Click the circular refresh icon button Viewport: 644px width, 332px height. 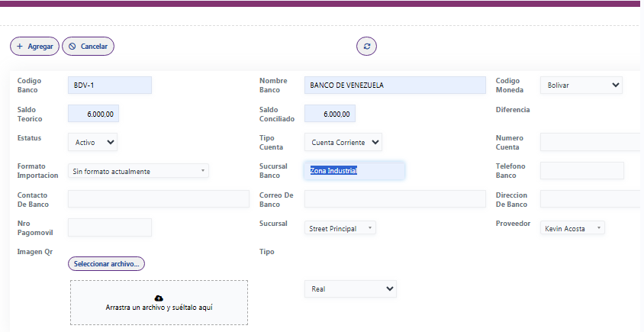[x=366, y=47]
